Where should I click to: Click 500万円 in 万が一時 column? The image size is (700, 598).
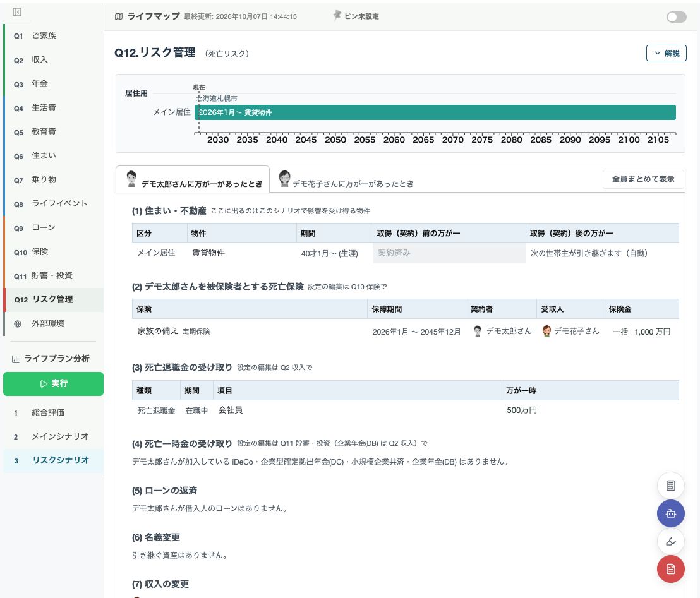point(522,410)
